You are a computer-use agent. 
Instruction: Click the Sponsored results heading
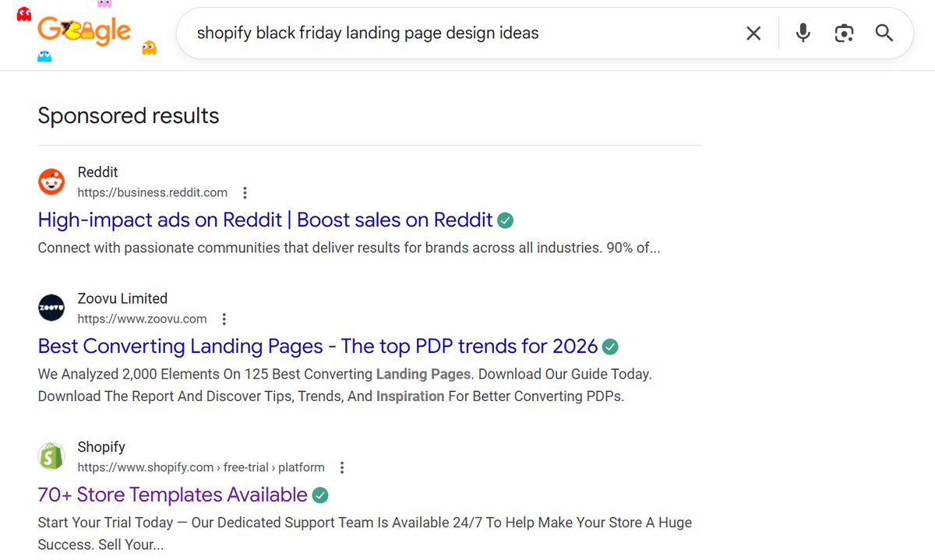[x=129, y=116]
